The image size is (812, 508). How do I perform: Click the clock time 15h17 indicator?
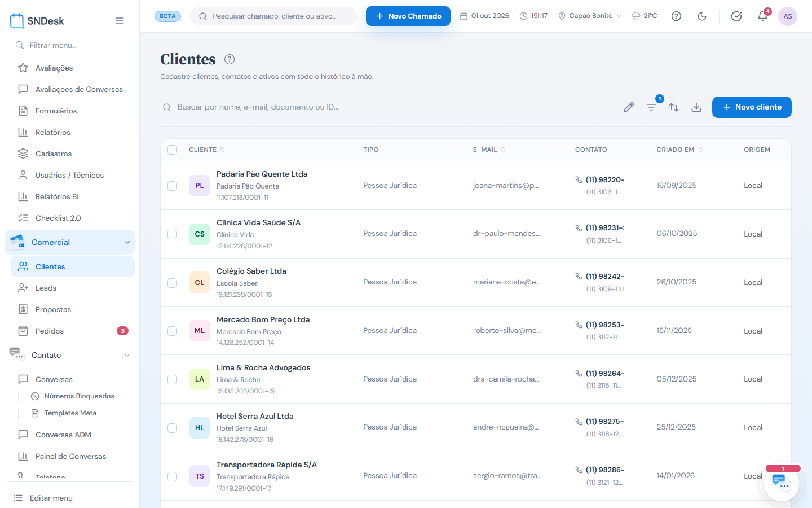point(533,16)
